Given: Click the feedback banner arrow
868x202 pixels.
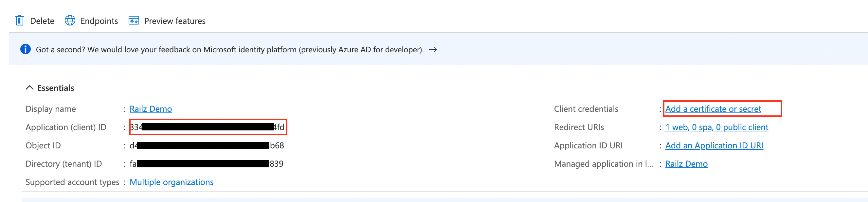Looking at the screenshot, I should [x=433, y=49].
